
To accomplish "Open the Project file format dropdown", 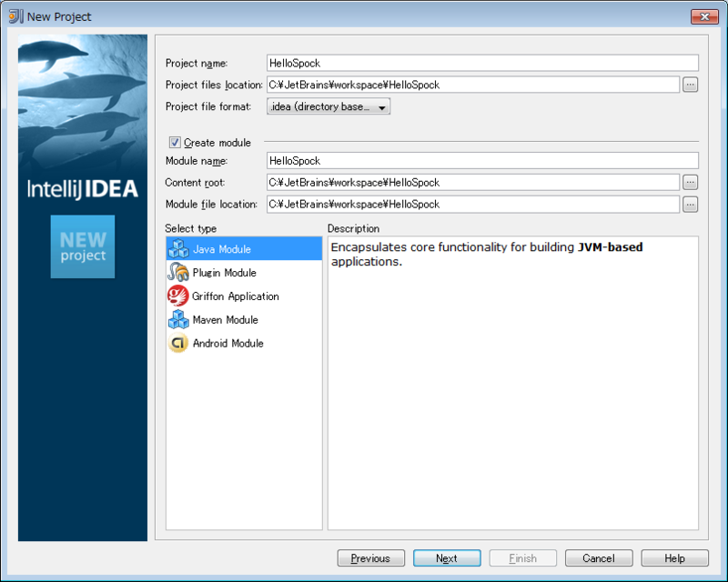I will [x=329, y=106].
